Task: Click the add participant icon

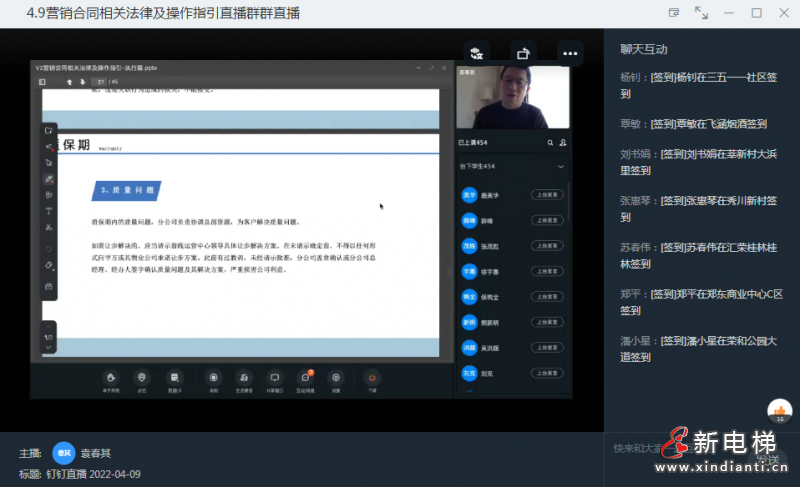Action: click(563, 143)
